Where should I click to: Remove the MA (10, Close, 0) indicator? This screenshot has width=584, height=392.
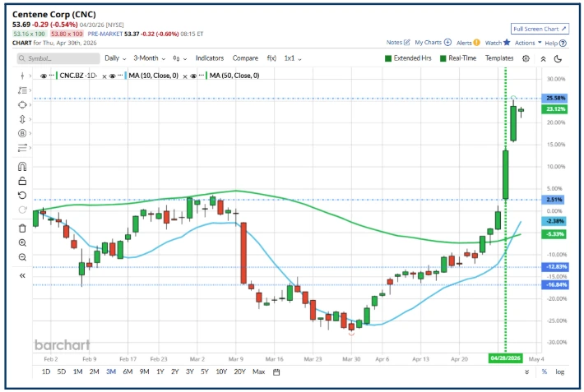pyautogui.click(x=185, y=76)
